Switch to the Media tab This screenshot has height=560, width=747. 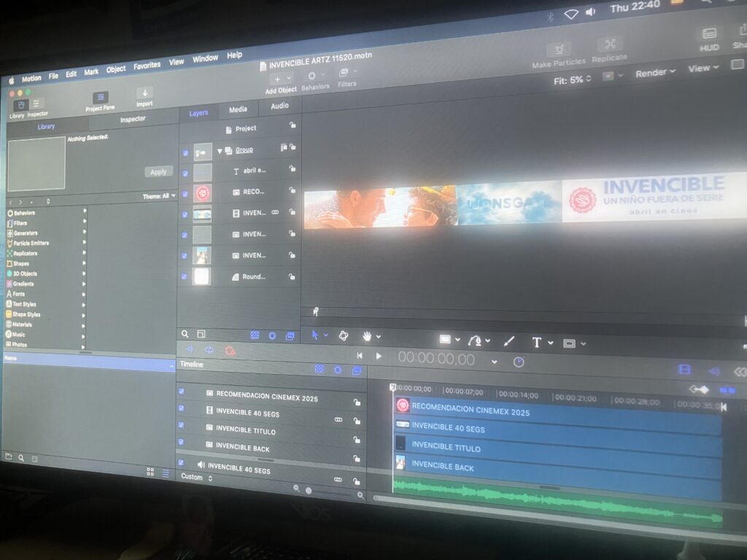238,109
